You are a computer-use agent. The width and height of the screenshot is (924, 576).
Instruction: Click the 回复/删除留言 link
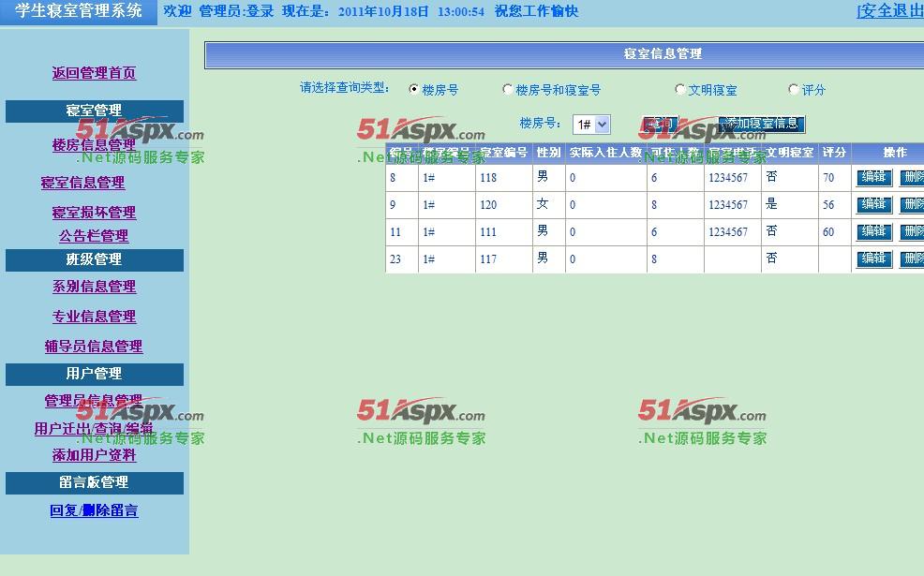[x=94, y=510]
